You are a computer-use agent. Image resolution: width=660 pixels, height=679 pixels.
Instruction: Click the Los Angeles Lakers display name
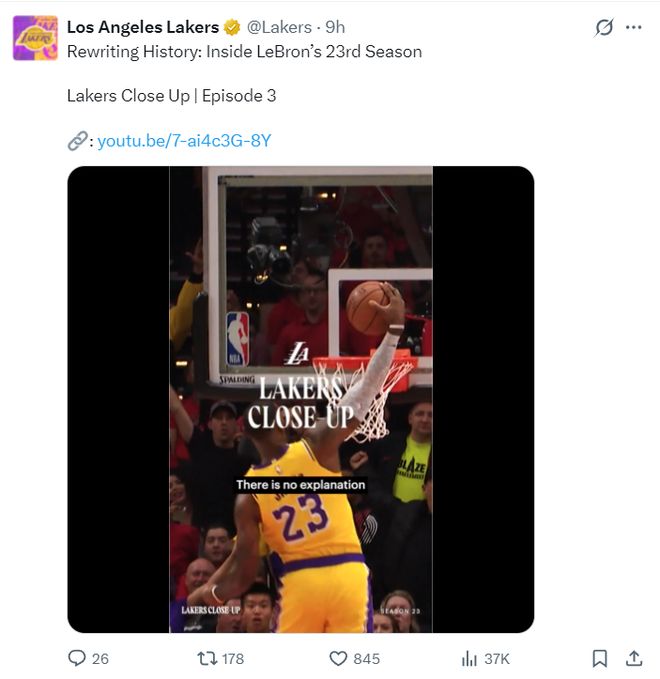pos(142,27)
